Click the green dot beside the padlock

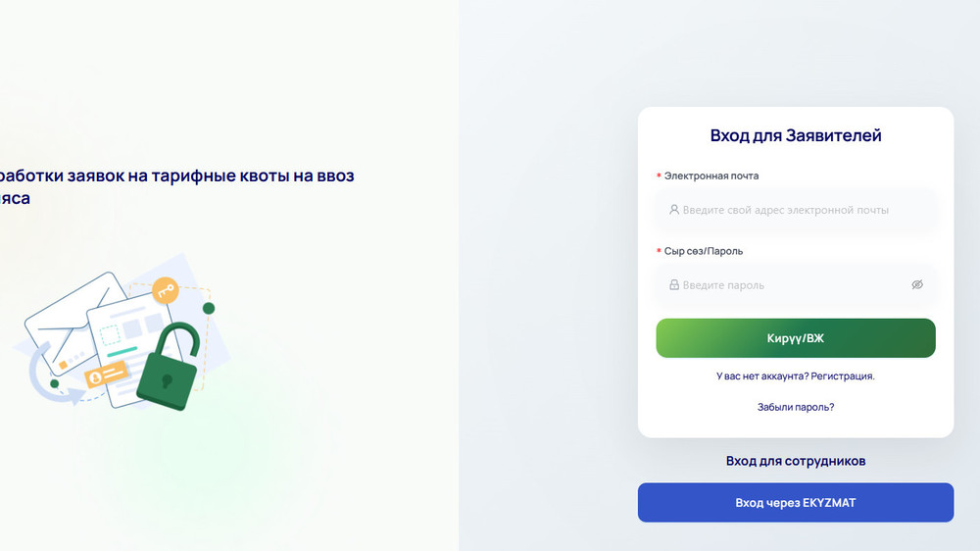(209, 309)
